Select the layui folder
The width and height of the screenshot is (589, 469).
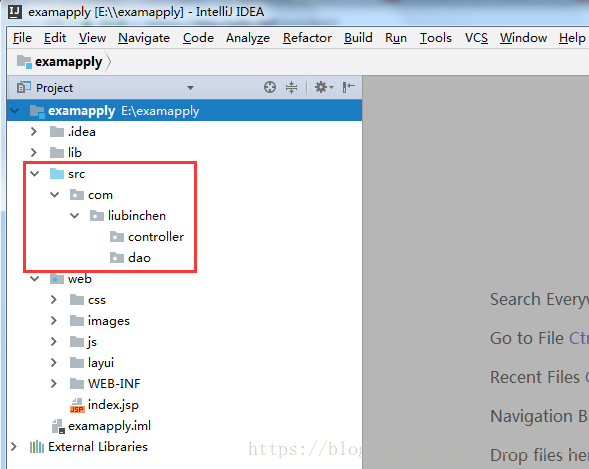point(101,363)
